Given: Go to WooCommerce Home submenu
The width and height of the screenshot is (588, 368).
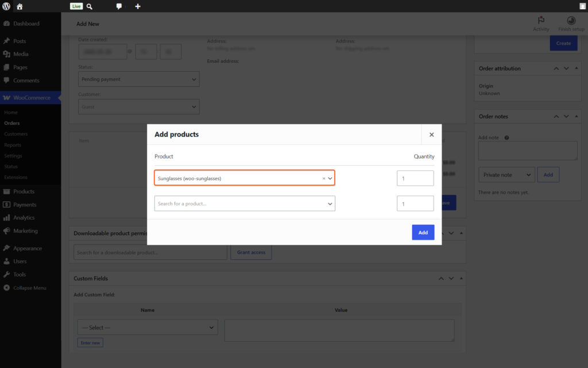Looking at the screenshot, I should pyautogui.click(x=11, y=112).
